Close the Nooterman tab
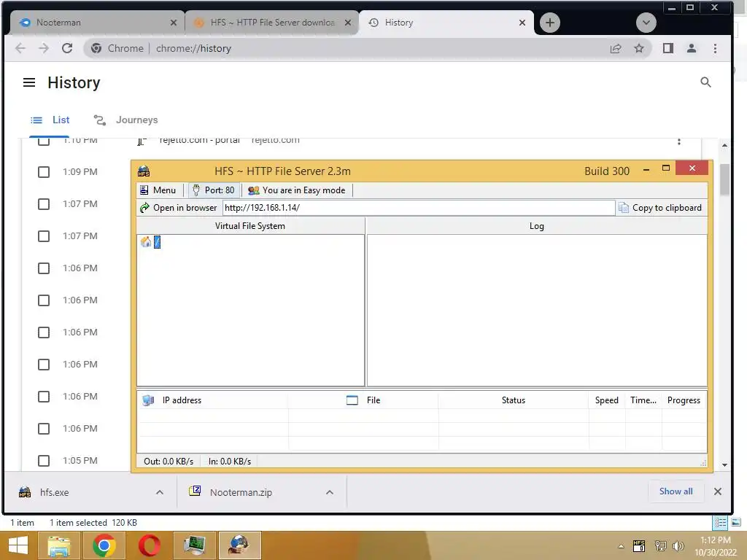This screenshot has width=747, height=560. [x=174, y=23]
